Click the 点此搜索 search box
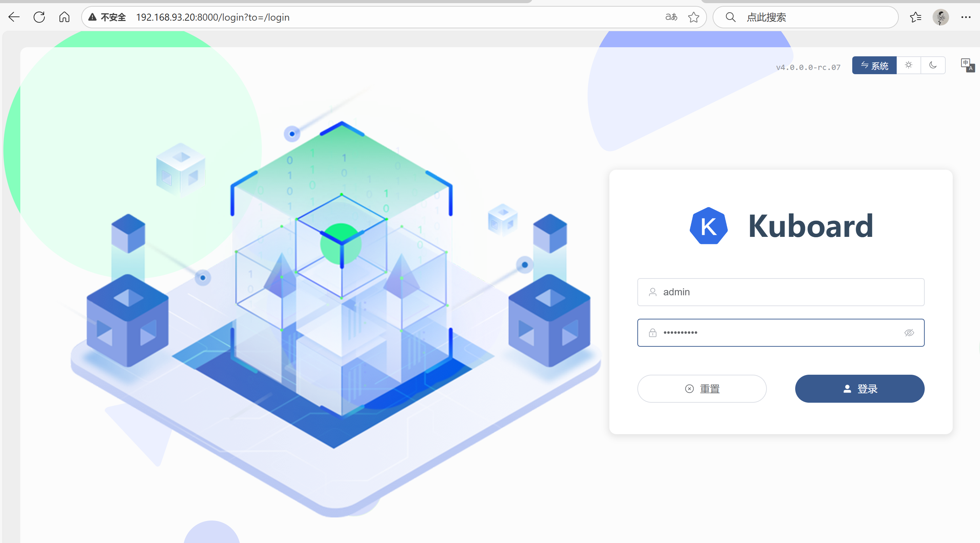The height and width of the screenshot is (543, 980). [x=805, y=17]
